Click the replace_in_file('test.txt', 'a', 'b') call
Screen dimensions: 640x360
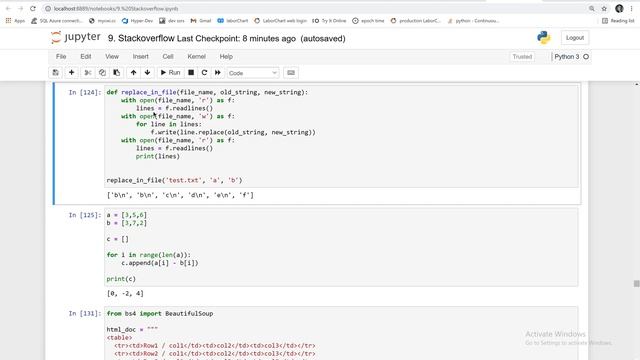174,180
